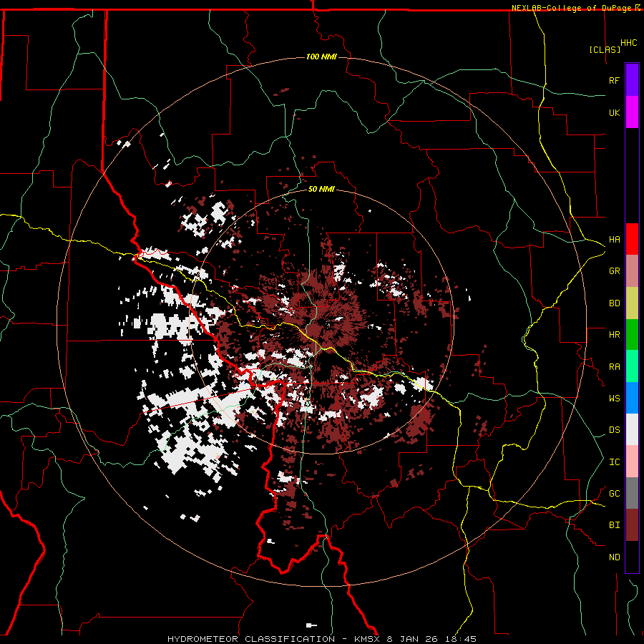
Task: Click the 100 NMI range ring label
Action: tap(321, 57)
